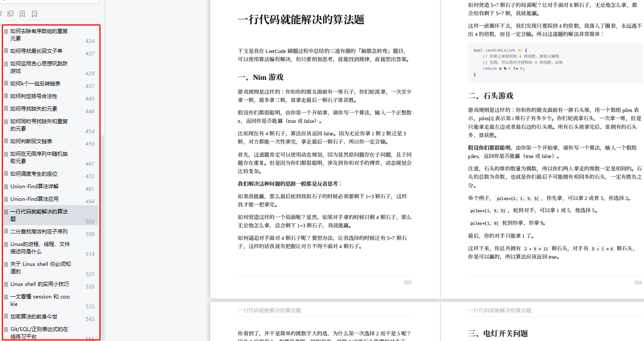
Task: Click the add bookmark plus icon
Action: [x=22, y=14]
